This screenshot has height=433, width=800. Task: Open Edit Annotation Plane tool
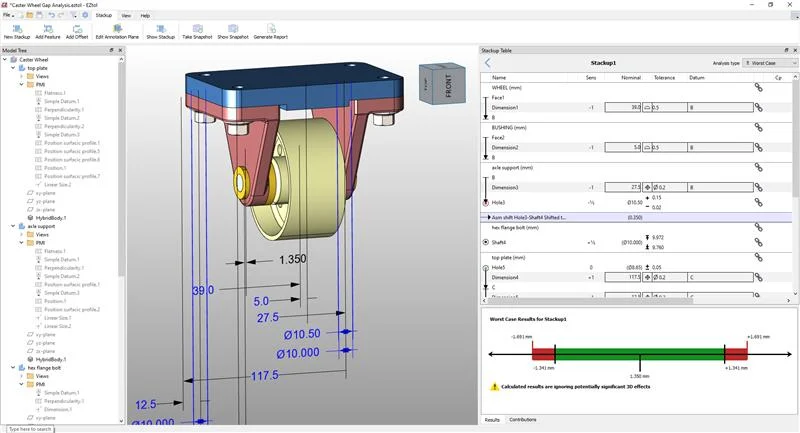[x=117, y=32]
